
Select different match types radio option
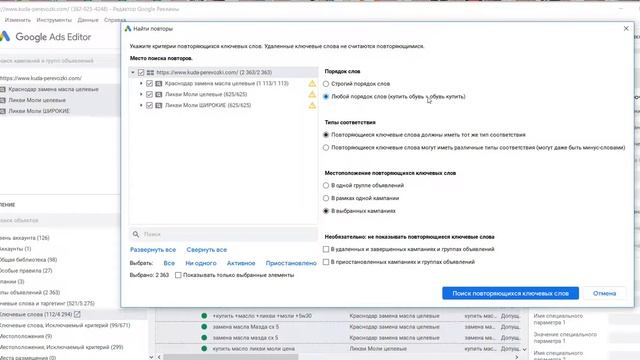pos(326,148)
